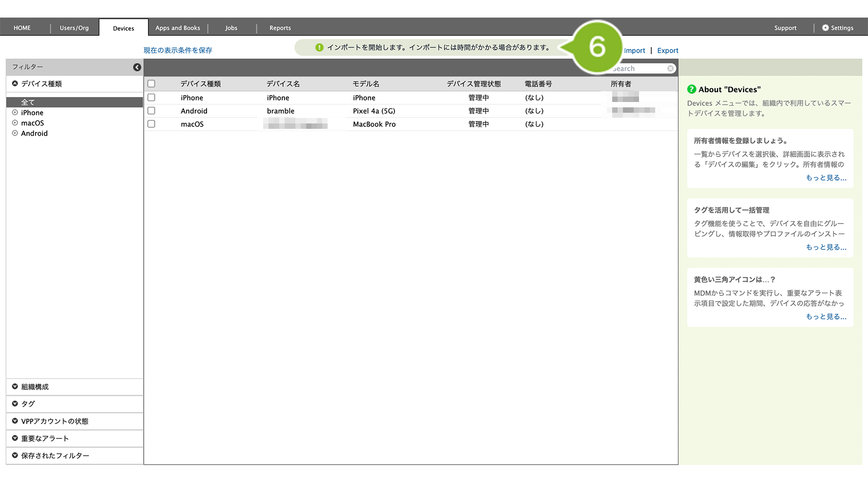
Task: Click the green help icon beside About Devices
Action: [691, 89]
